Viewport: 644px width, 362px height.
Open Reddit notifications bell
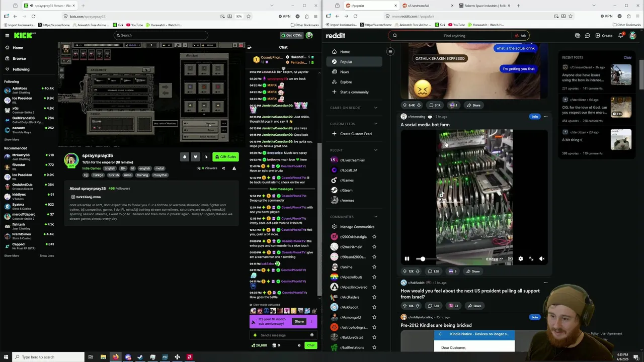coord(621,36)
